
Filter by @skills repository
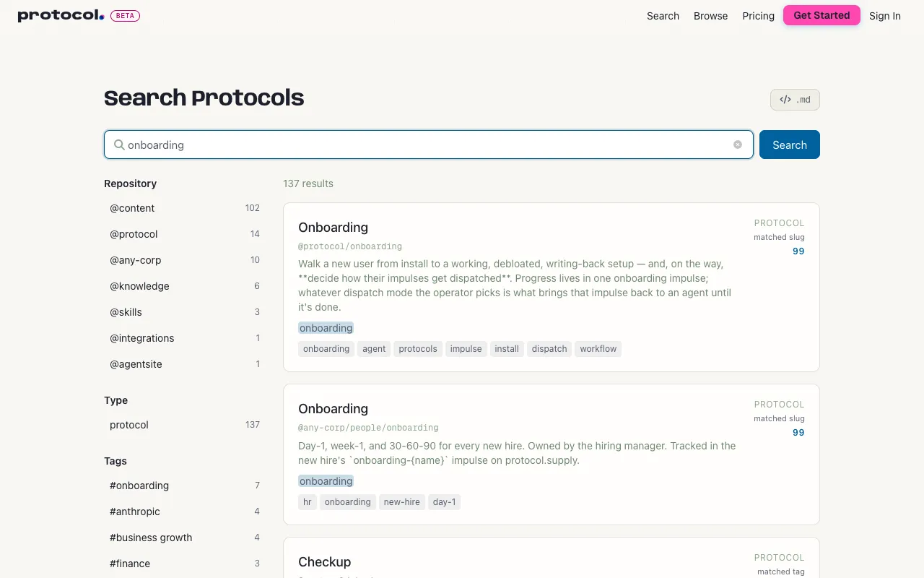point(185,312)
